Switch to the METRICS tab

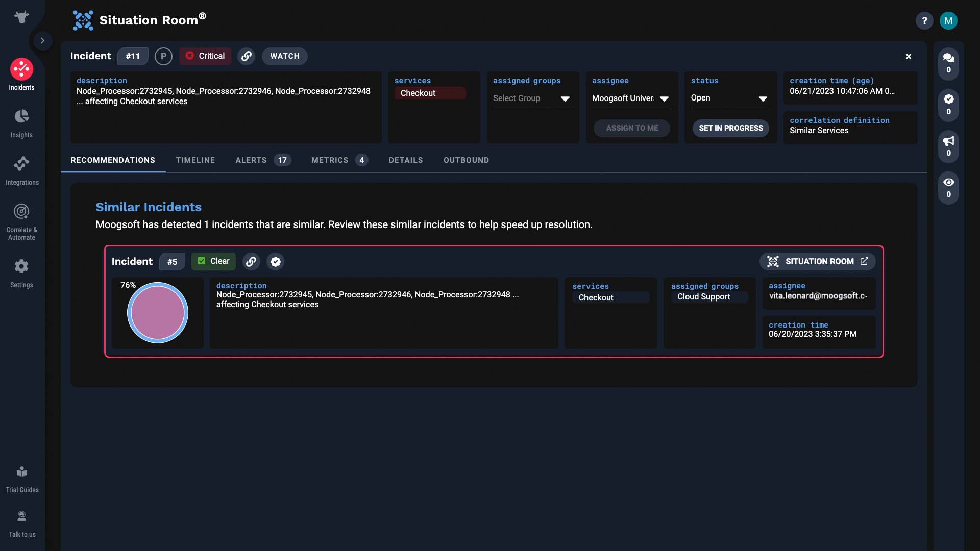[x=339, y=160]
